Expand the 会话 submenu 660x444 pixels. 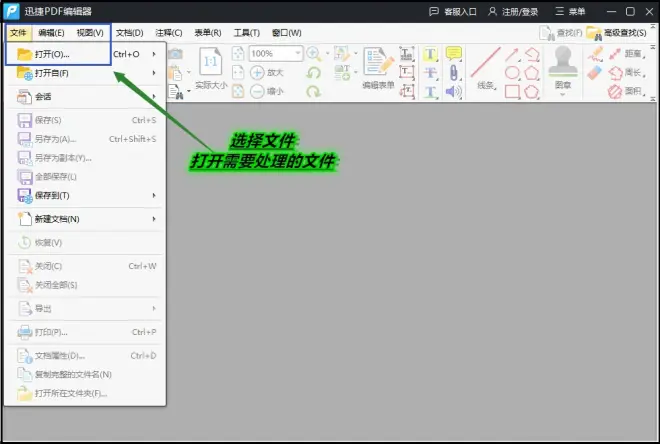pyautogui.click(x=85, y=96)
